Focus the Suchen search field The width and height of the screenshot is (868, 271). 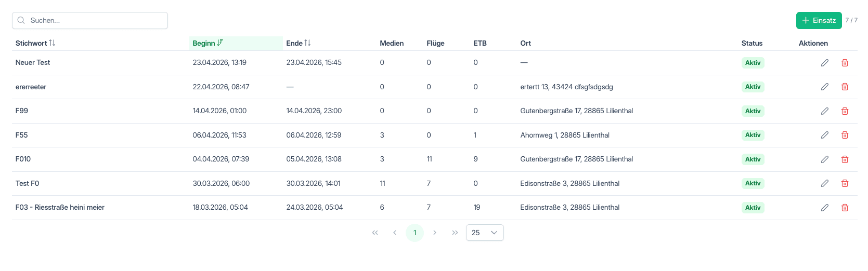90,20
